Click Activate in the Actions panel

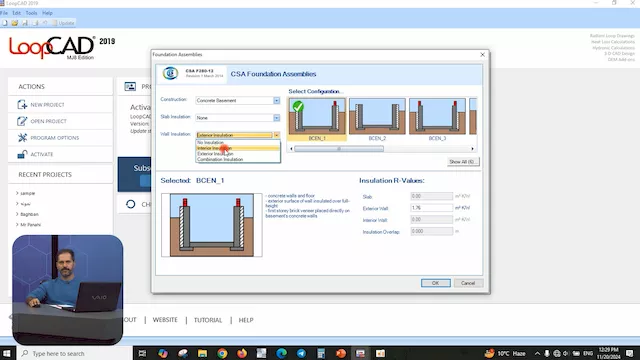(x=60, y=154)
